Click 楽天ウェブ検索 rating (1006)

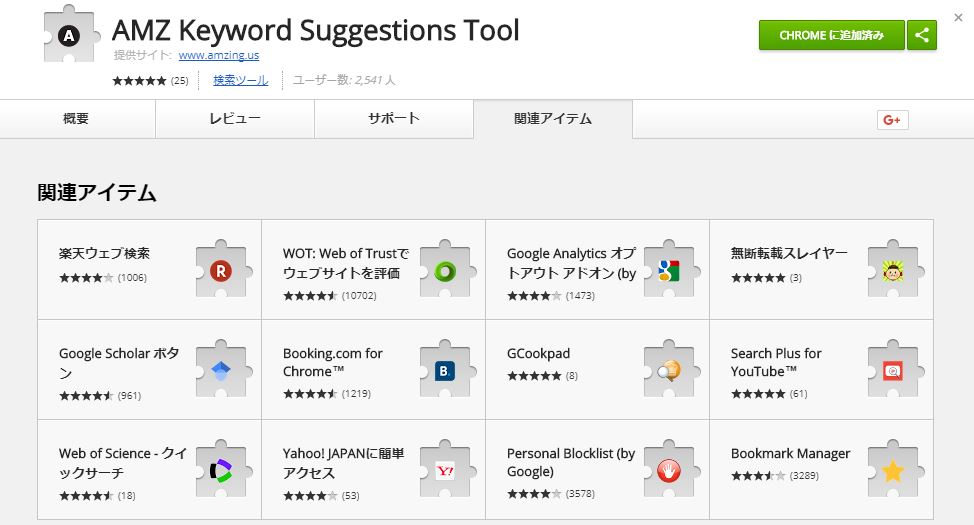coord(103,278)
